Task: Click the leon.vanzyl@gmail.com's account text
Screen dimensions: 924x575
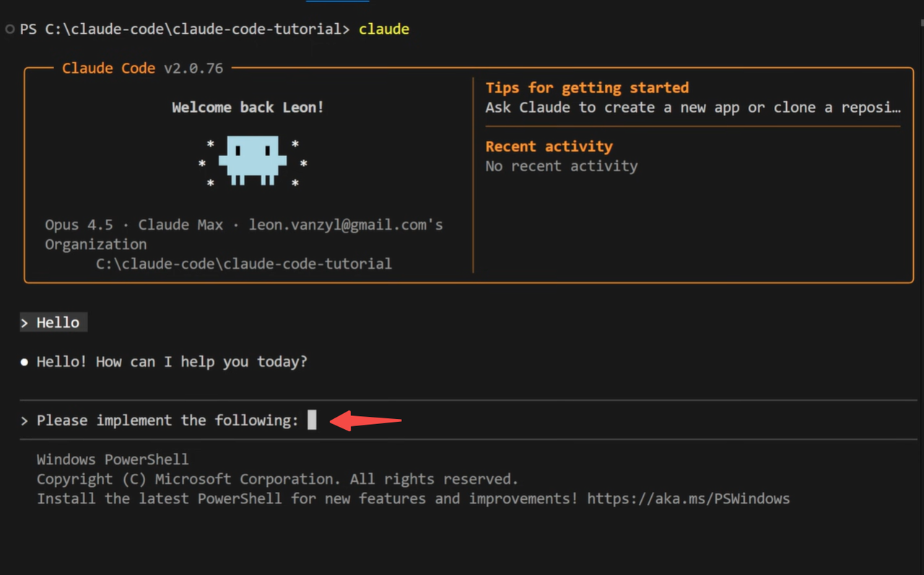Action: pos(346,225)
